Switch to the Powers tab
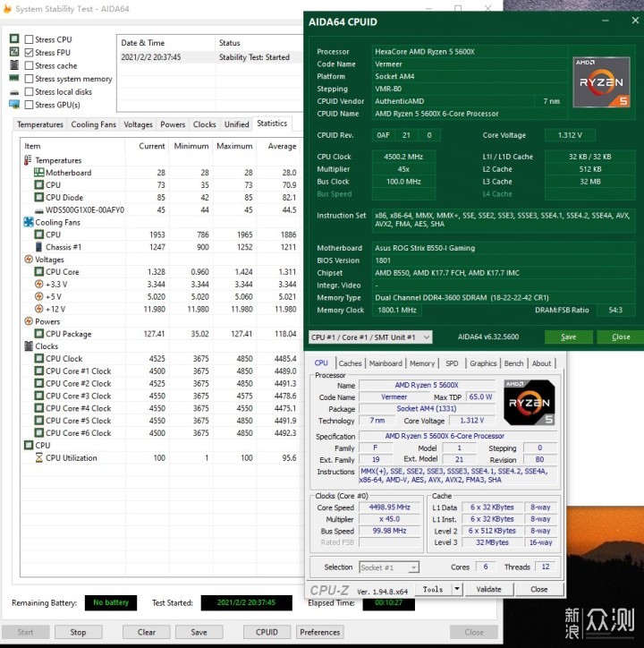This screenshot has width=644, height=648. tap(173, 124)
